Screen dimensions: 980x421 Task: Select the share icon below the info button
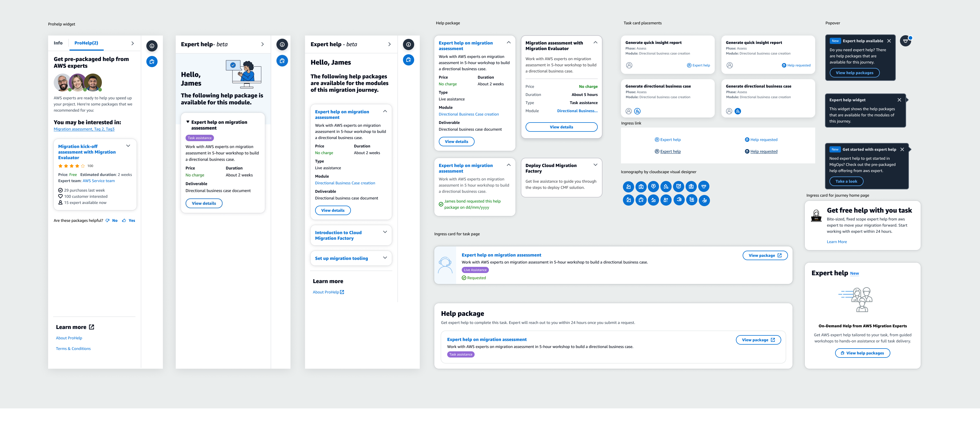click(152, 62)
